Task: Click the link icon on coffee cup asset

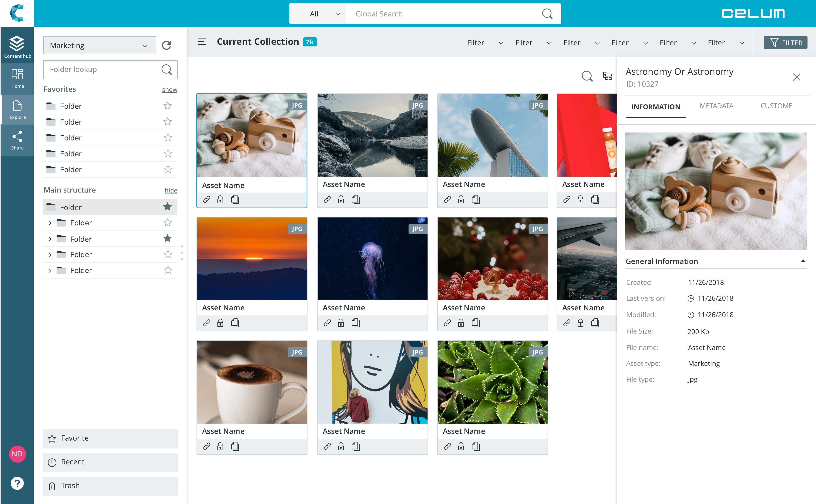Action: tap(207, 446)
